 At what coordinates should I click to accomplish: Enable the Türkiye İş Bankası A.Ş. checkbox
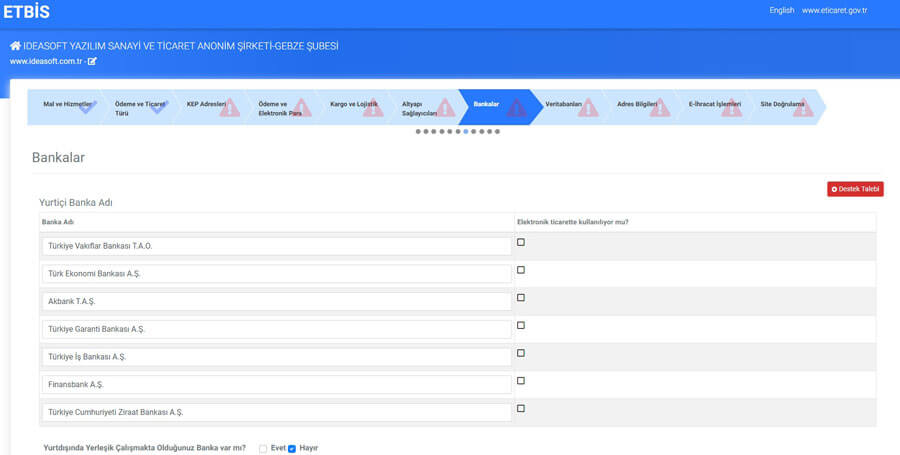pos(521,353)
